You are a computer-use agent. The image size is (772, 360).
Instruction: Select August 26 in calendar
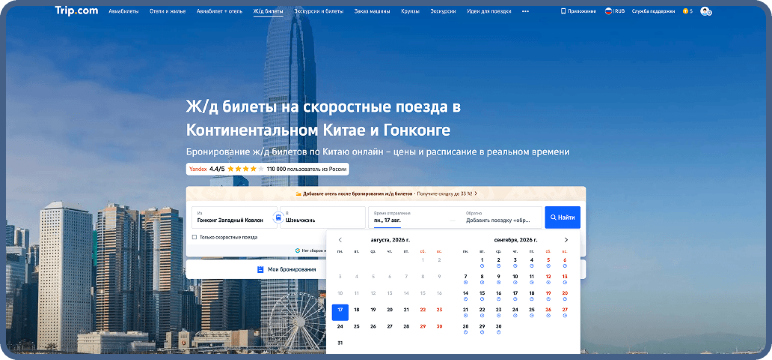373,326
